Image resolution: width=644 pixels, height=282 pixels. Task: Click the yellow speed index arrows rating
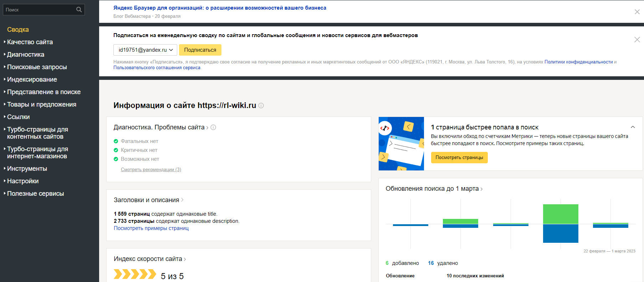[135, 274]
